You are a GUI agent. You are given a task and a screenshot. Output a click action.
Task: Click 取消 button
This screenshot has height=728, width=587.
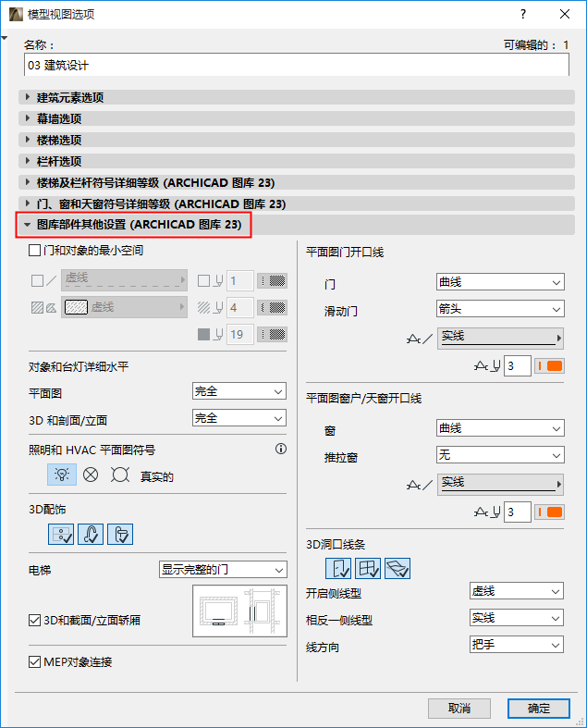coord(459,708)
